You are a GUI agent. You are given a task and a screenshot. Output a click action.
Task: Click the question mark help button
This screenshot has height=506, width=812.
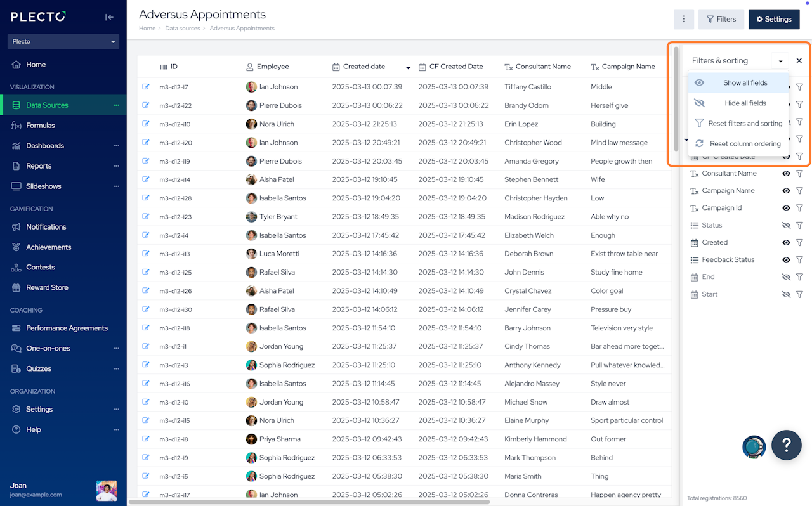click(x=787, y=445)
